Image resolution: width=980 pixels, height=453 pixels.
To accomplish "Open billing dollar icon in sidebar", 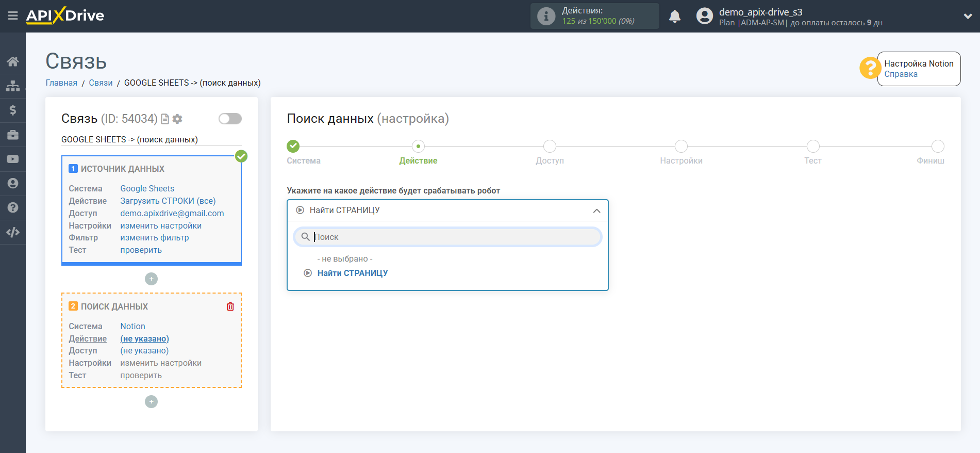I will tap(13, 110).
